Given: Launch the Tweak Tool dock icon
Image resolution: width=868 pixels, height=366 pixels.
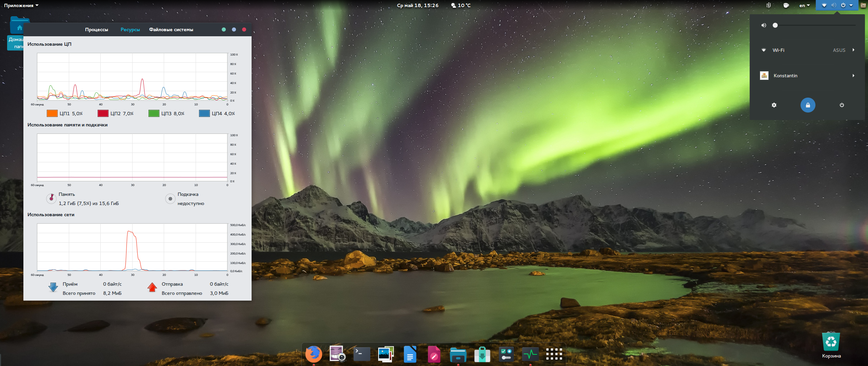Looking at the screenshot, I should [506, 354].
